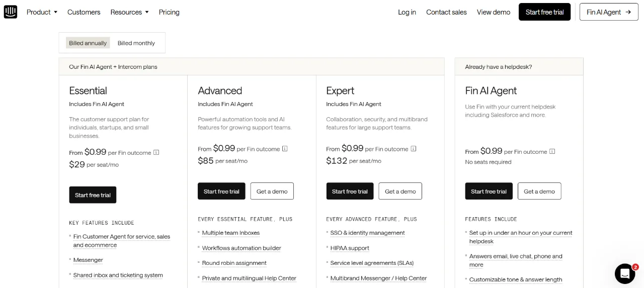This screenshot has height=288, width=644.
Task: Open Fin AI Agent header button
Action: [x=609, y=12]
